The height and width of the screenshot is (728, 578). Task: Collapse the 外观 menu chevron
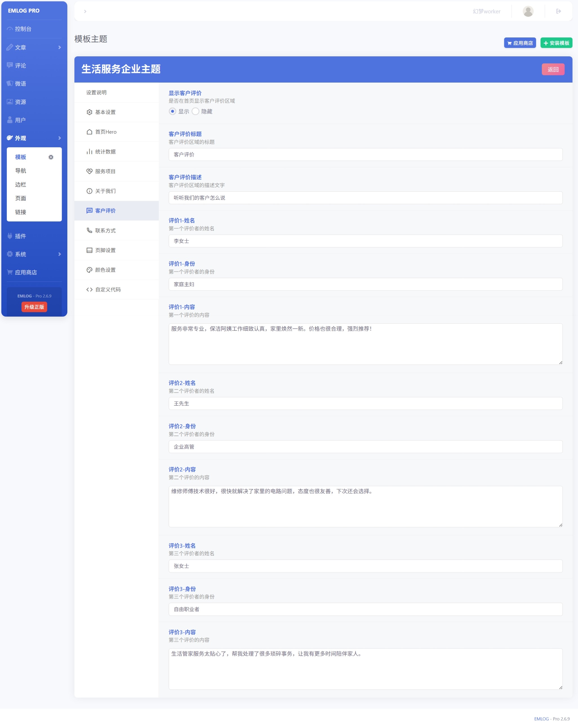pos(60,138)
